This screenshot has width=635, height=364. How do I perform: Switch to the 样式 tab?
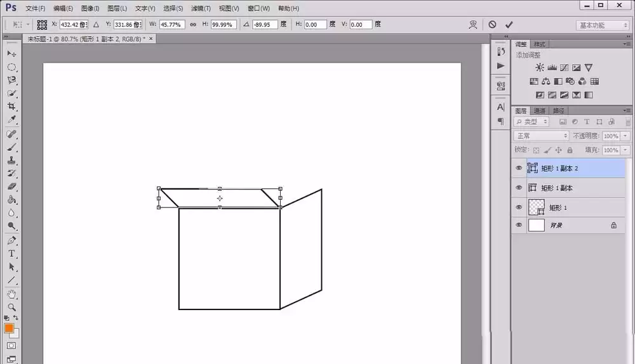point(539,44)
